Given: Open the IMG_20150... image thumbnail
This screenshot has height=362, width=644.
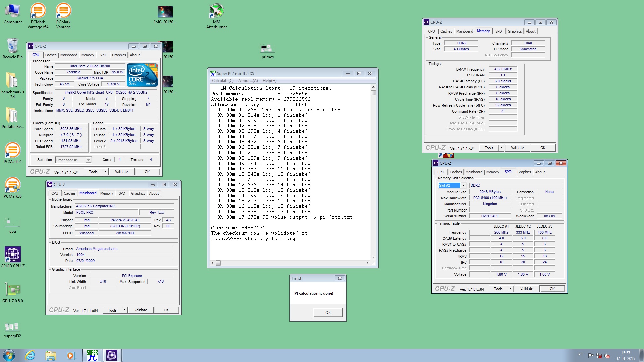Looking at the screenshot, I should 165,15.
